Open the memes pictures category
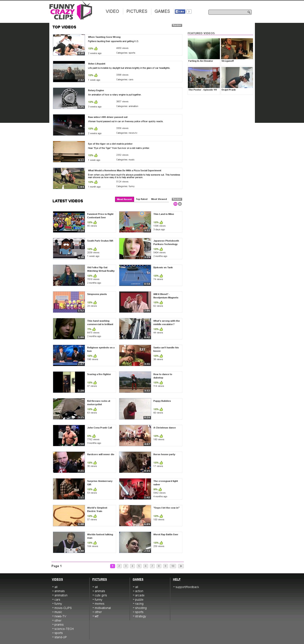The height and width of the screenshot is (644, 304). (99, 604)
